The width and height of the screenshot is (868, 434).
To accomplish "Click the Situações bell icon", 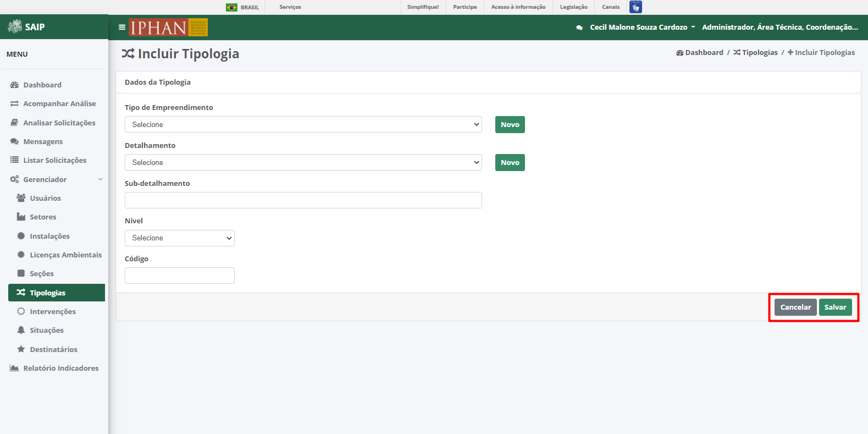I will click(x=21, y=330).
